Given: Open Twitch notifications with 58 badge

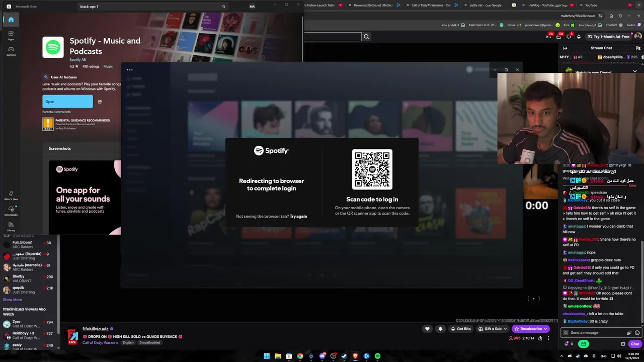Looking at the screenshot, I should 559,36.
